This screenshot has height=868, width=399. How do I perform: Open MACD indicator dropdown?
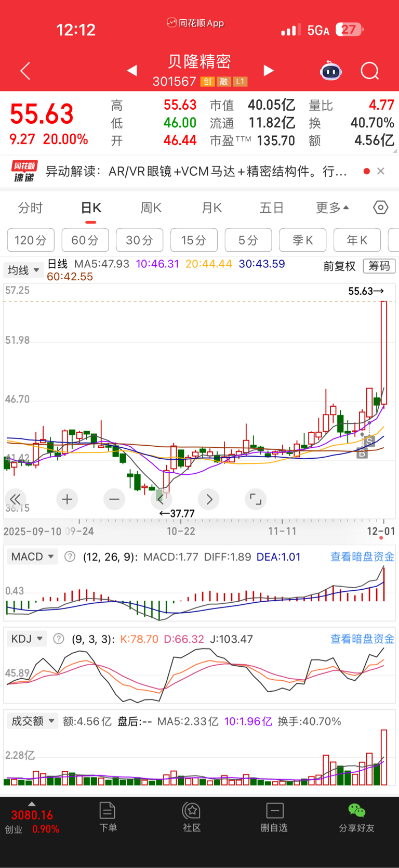coord(32,557)
